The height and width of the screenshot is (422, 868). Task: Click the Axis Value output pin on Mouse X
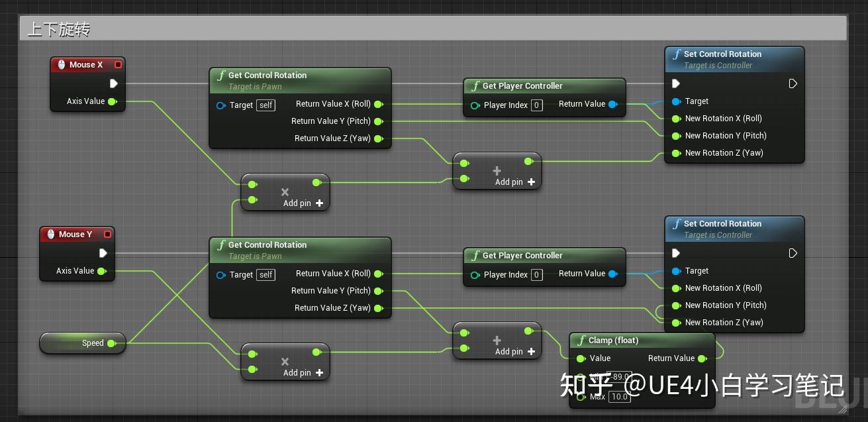[113, 101]
